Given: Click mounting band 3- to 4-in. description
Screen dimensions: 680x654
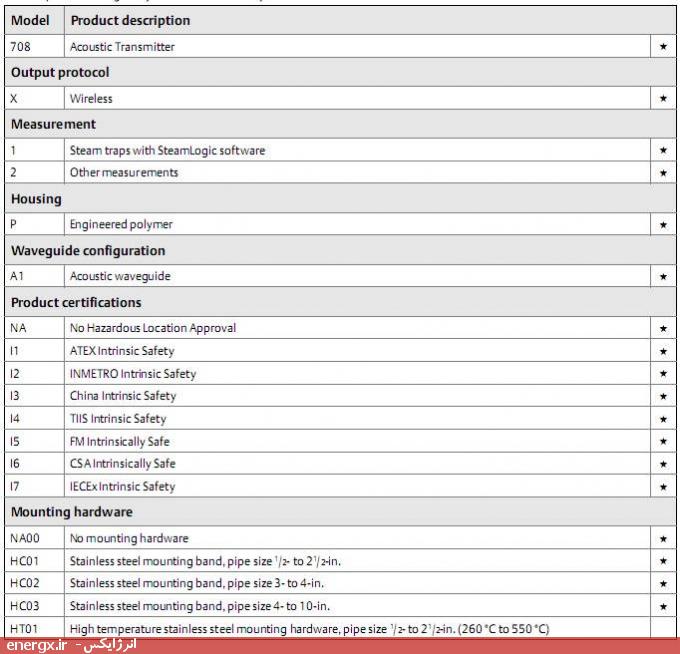Looking at the screenshot, I should point(197,583).
